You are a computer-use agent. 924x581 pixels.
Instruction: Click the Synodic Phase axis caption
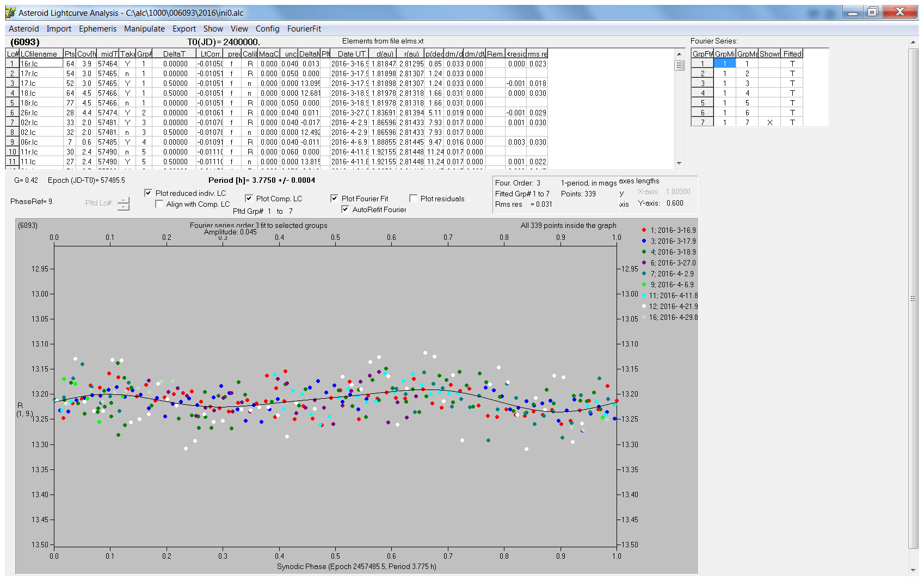(x=356, y=566)
